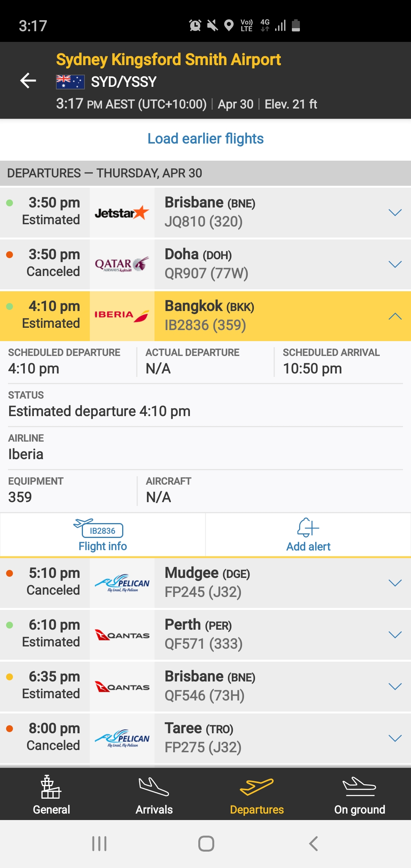
Task: Load earlier flights
Action: (205, 139)
